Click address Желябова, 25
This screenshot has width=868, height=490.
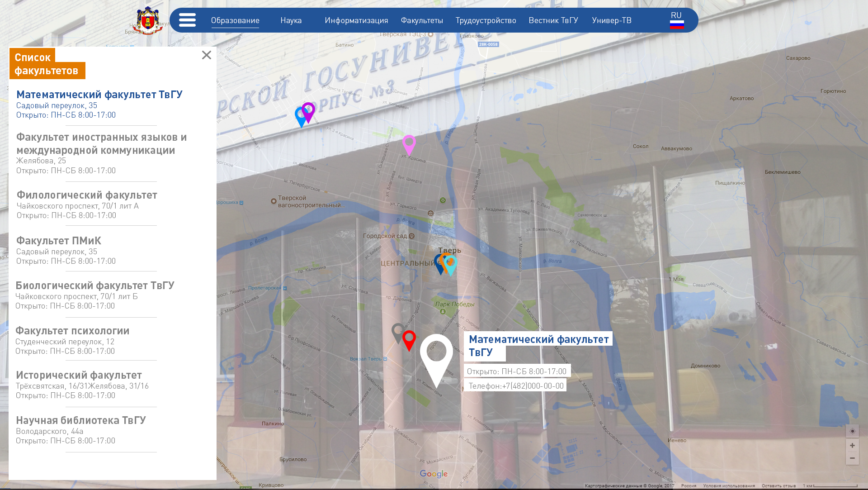[41, 161]
